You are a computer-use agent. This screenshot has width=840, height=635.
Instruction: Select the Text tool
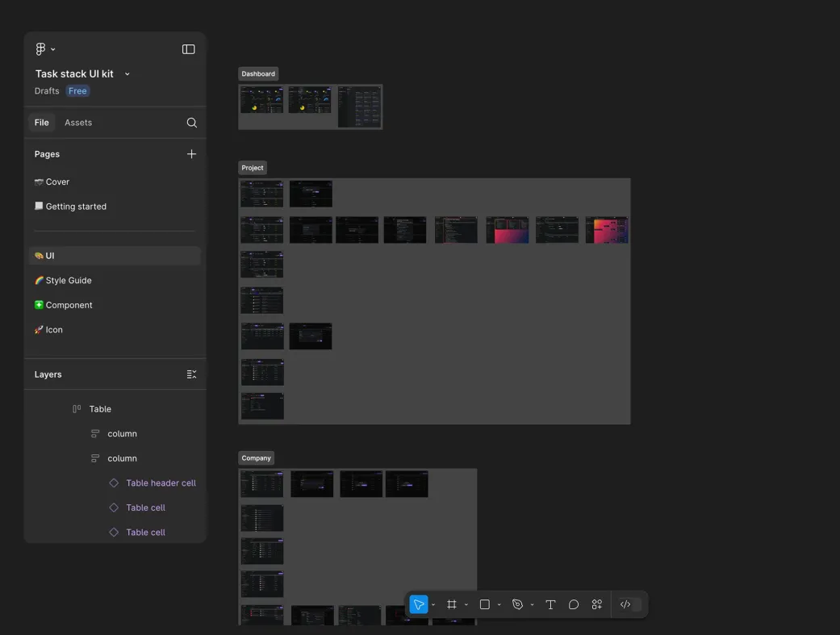tap(550, 604)
